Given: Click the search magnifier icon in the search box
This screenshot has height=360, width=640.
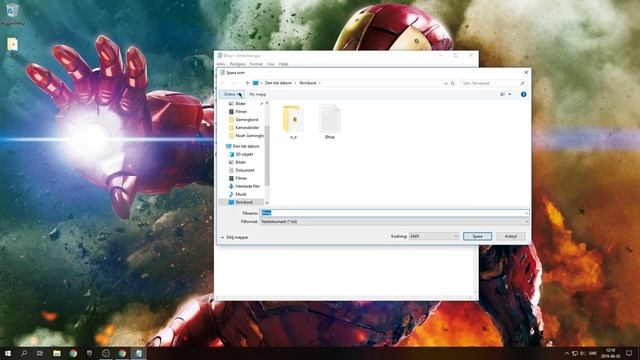Looking at the screenshot, I should (522, 83).
